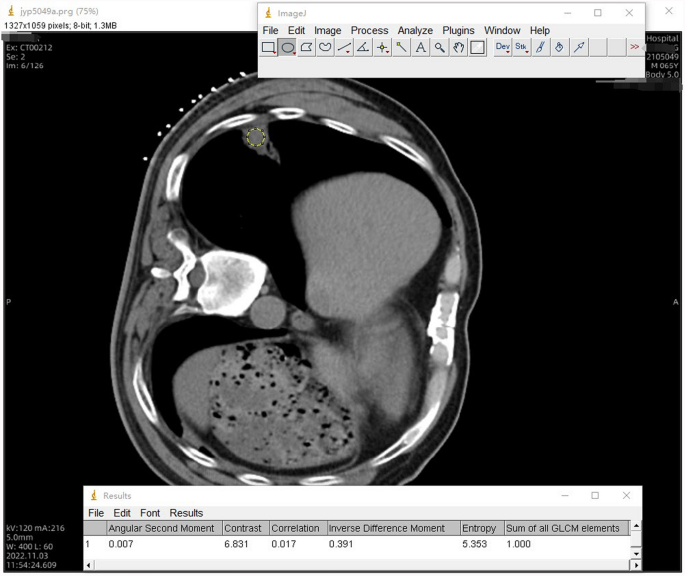Open the More Tools >> menu

click(635, 47)
